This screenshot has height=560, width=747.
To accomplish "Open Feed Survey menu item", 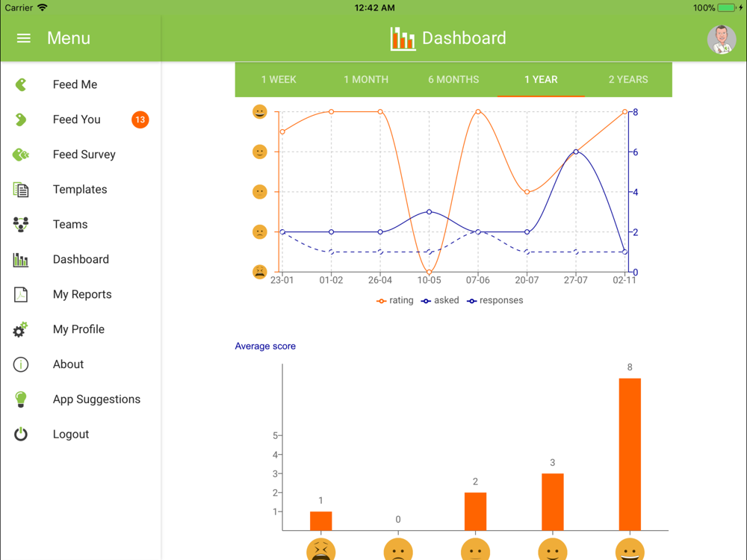I will pos(81,155).
